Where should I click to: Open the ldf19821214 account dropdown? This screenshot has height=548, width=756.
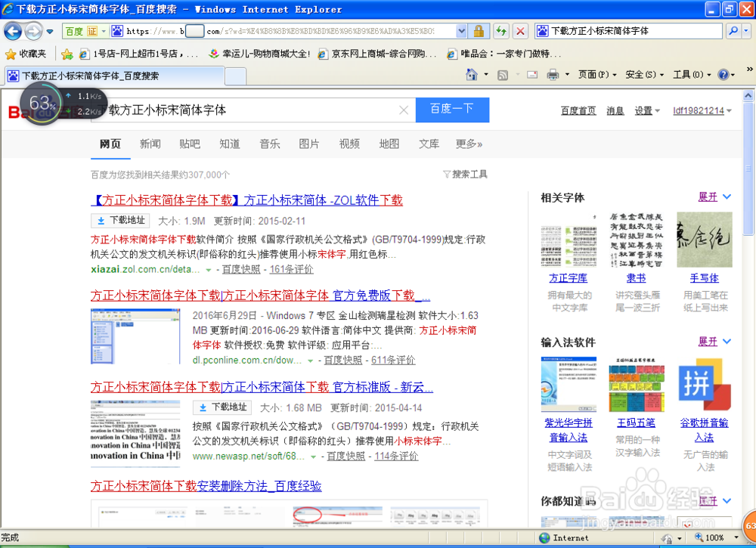coord(702,111)
